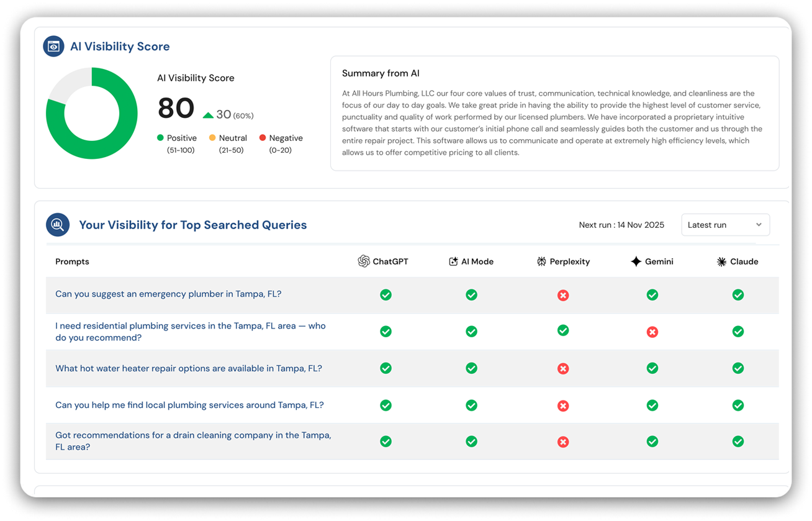Screen dimensions: 812x521
Task: Click the Claude burst icon
Action: pyautogui.click(x=721, y=261)
